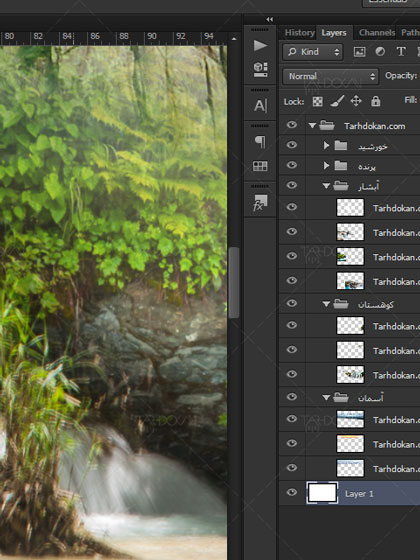Image resolution: width=420 pixels, height=560 pixels.
Task: Hide the خورشید group
Action: (292, 145)
